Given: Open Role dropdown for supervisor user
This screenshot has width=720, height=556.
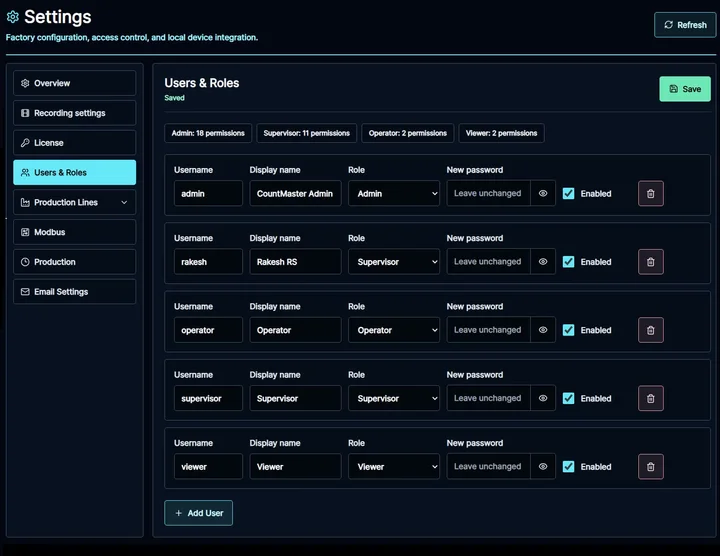Looking at the screenshot, I should pos(394,399).
